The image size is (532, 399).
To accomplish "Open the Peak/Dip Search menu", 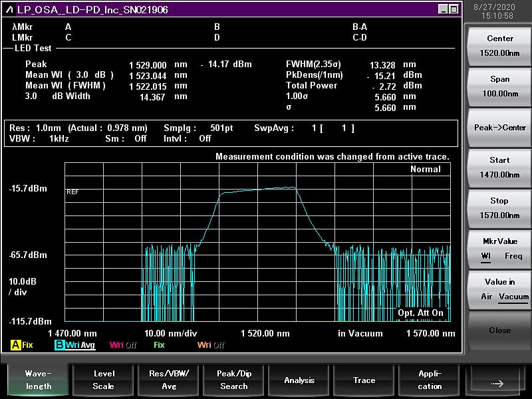I will [x=234, y=380].
